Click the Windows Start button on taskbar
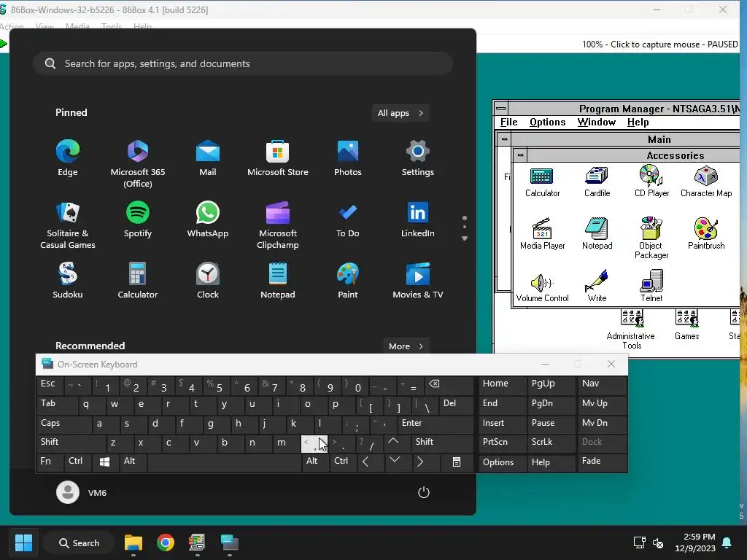The height and width of the screenshot is (560, 747). pyautogui.click(x=24, y=542)
